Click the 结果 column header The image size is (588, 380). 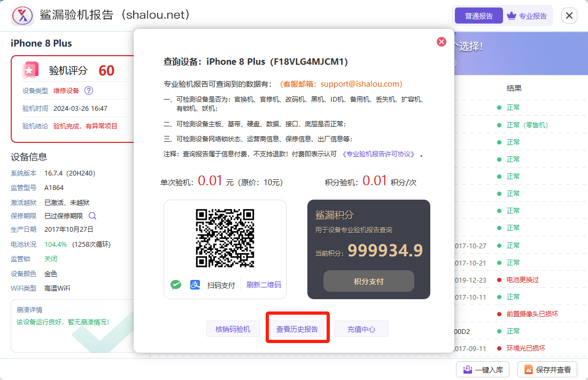(514, 88)
